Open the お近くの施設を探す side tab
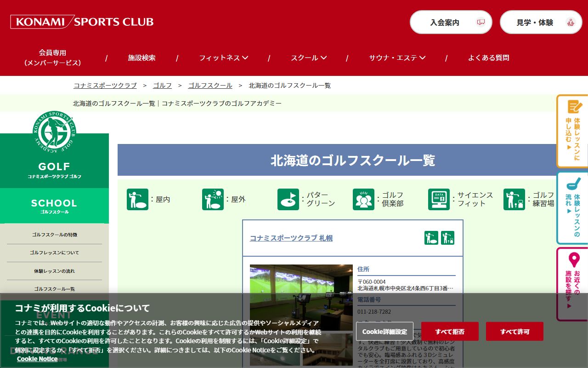588x368 pixels. coord(572,284)
